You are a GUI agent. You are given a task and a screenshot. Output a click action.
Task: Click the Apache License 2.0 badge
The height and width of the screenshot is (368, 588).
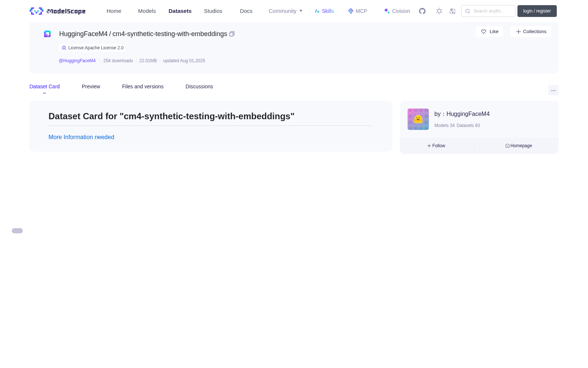[x=92, y=48]
